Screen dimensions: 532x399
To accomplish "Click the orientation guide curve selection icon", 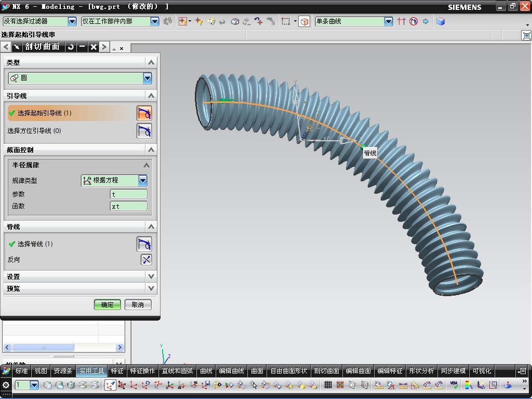I will point(144,131).
